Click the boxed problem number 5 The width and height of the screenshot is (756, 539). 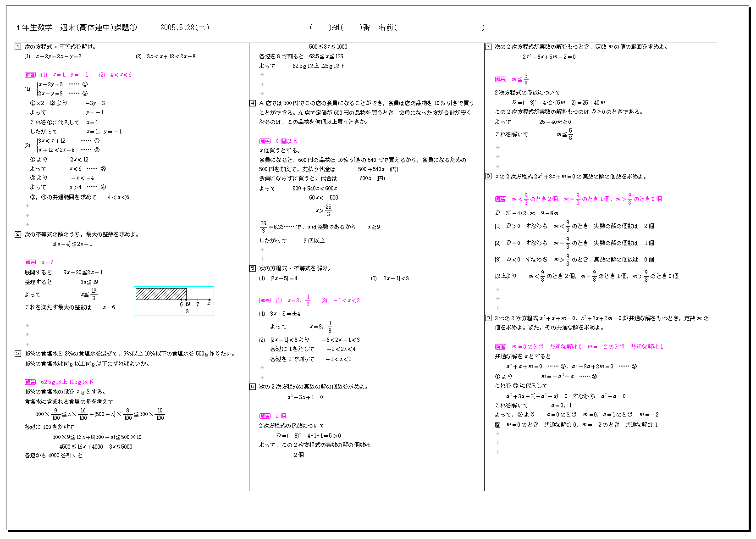253,268
